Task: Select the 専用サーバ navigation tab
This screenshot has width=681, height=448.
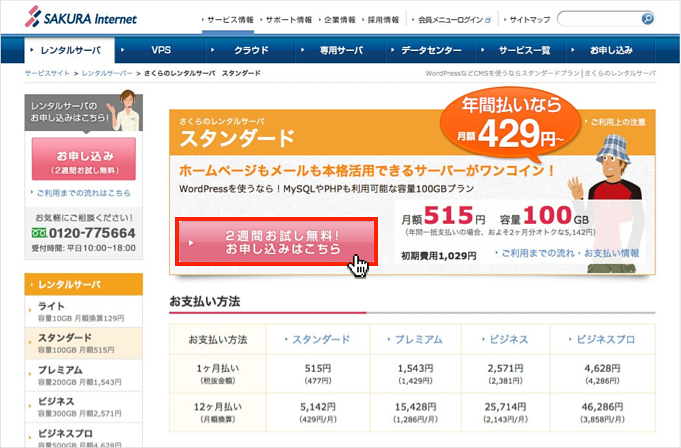Action: point(340,50)
